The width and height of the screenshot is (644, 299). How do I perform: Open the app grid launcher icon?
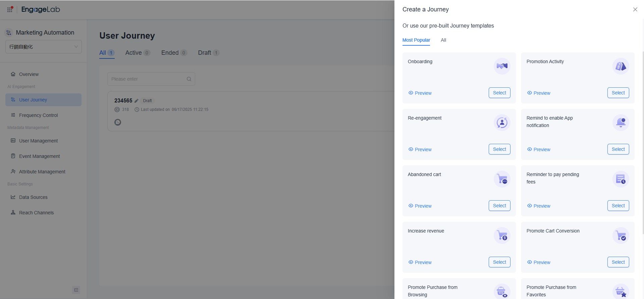click(x=10, y=9)
